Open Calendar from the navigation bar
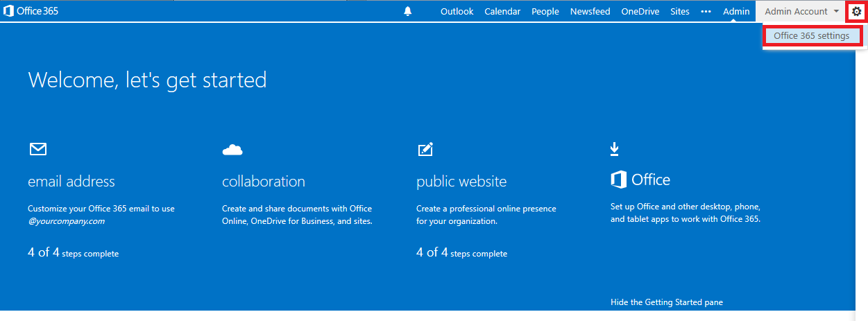Image resolution: width=868 pixels, height=321 pixels. pos(502,11)
